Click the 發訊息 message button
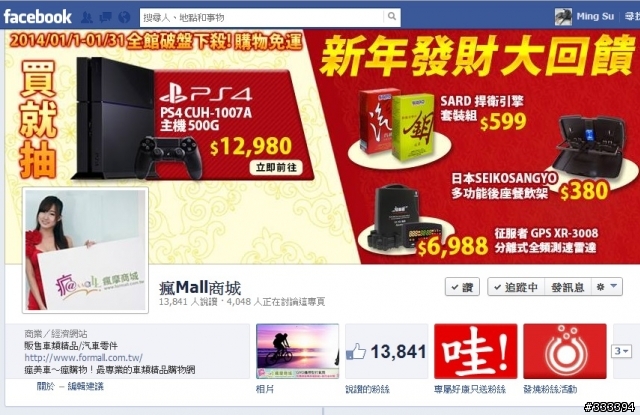Image resolution: width=640 pixels, height=415 pixels. click(568, 287)
